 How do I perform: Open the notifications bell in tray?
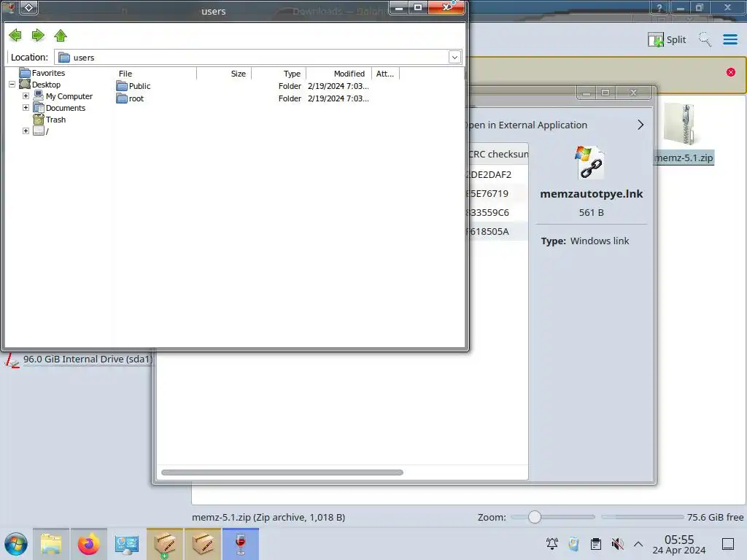point(552,544)
